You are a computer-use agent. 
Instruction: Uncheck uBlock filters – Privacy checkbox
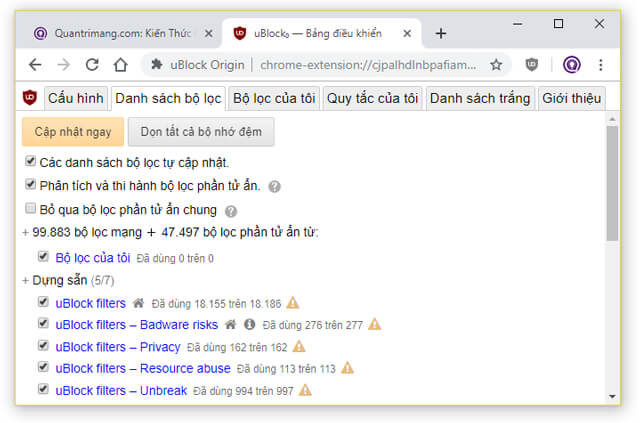pos(43,345)
